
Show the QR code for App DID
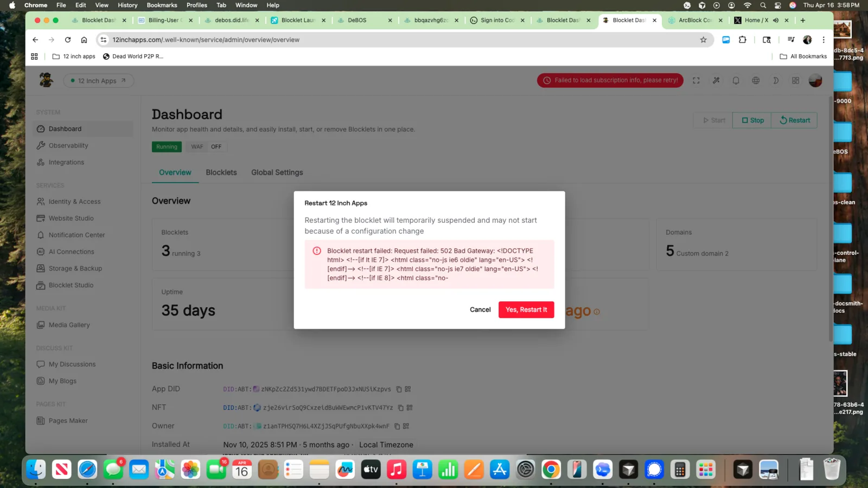[x=408, y=389]
